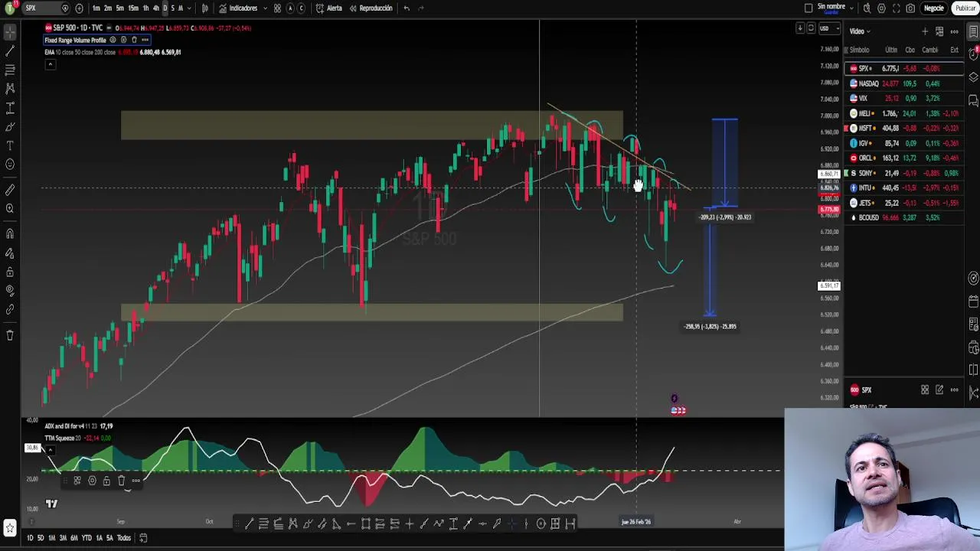Toggle the magnet mode in left sidebar

coord(10,234)
